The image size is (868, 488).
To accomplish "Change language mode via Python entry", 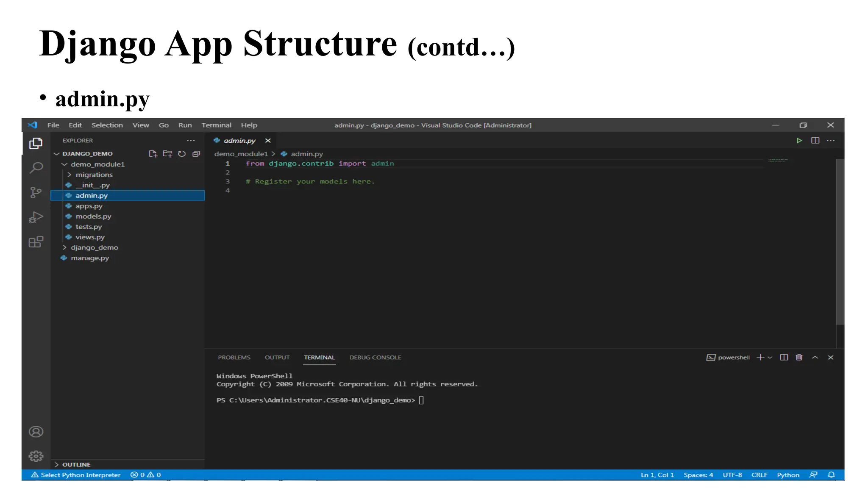I will click(x=788, y=475).
